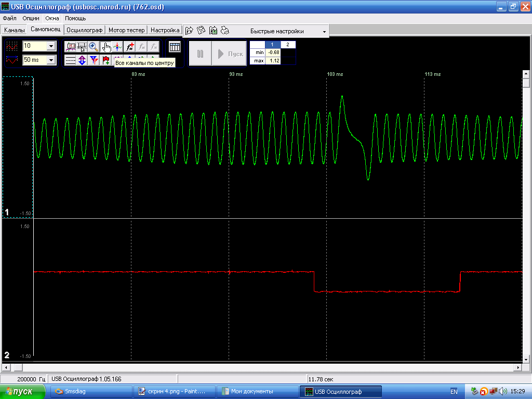The image size is (532, 399).
Task: Activate the hand pan tool
Action: click(105, 46)
